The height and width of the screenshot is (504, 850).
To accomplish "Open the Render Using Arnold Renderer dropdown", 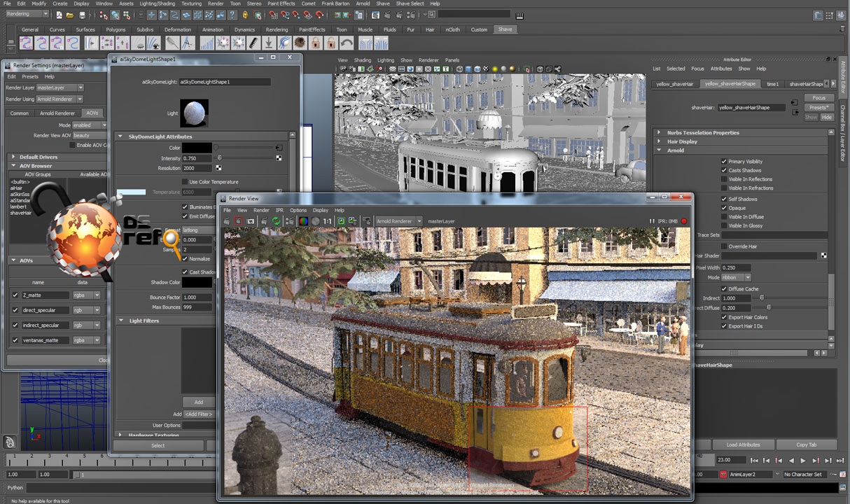I will pos(60,99).
